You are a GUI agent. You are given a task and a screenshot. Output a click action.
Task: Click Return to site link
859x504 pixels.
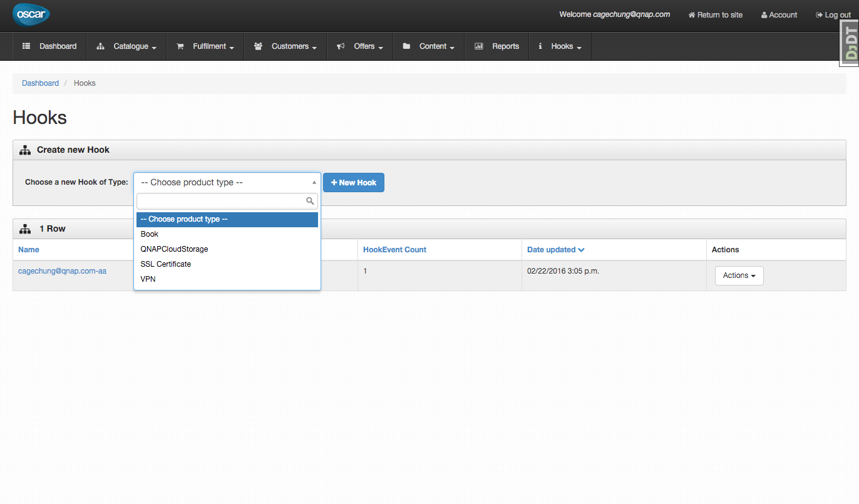click(715, 15)
